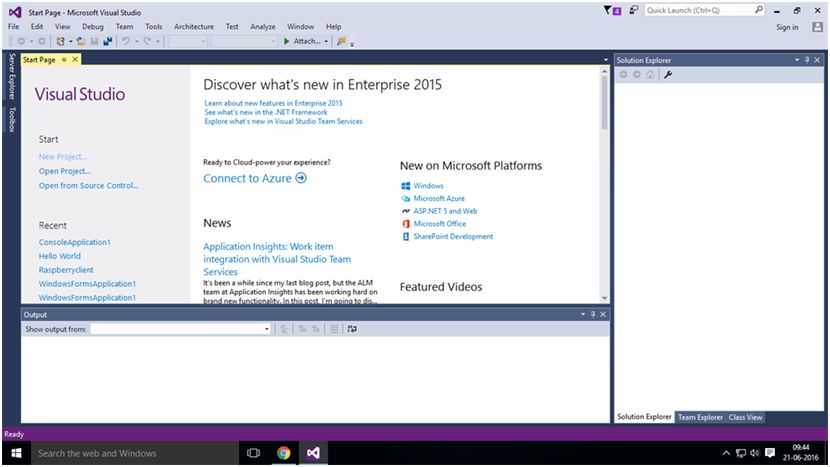Toggle pin on the Start Page tab
830x467 pixels.
64,59
